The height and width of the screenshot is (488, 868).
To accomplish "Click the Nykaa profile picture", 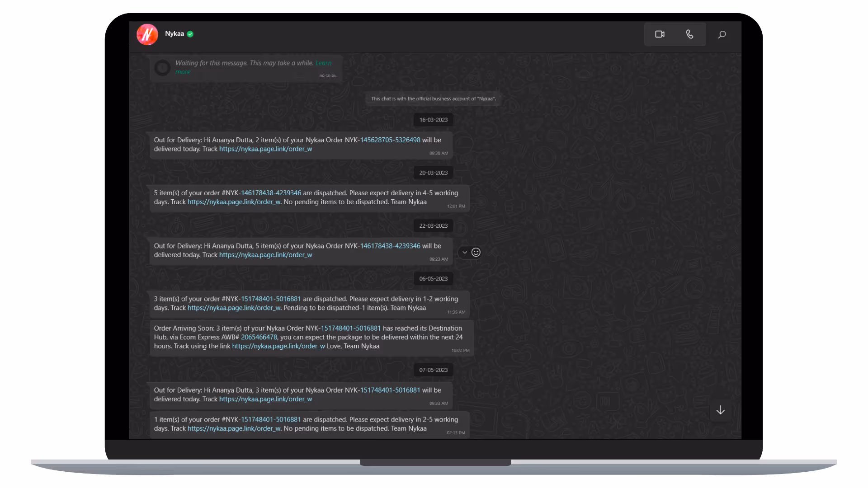I will pos(147,34).
